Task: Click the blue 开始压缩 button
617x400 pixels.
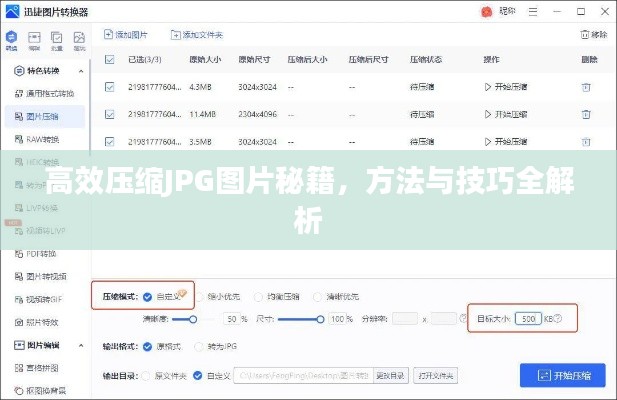Action: [562, 376]
